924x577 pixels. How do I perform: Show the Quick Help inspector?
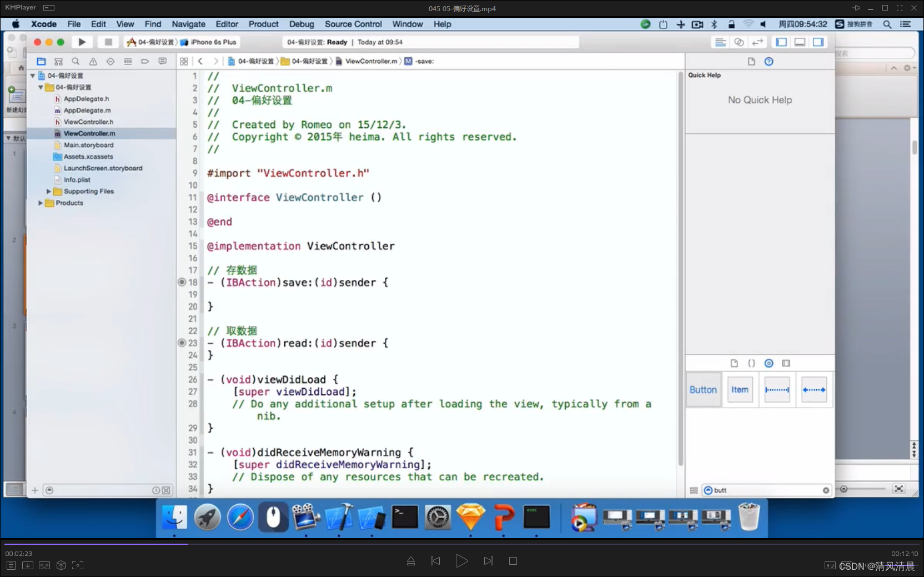pos(769,62)
